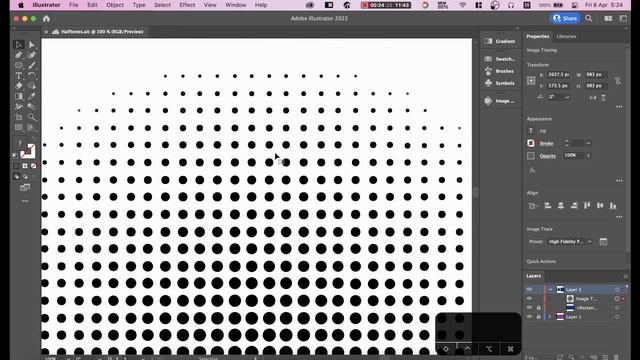The image size is (640, 360).
Task: Open the stroke weight dropdown
Action: (x=588, y=143)
